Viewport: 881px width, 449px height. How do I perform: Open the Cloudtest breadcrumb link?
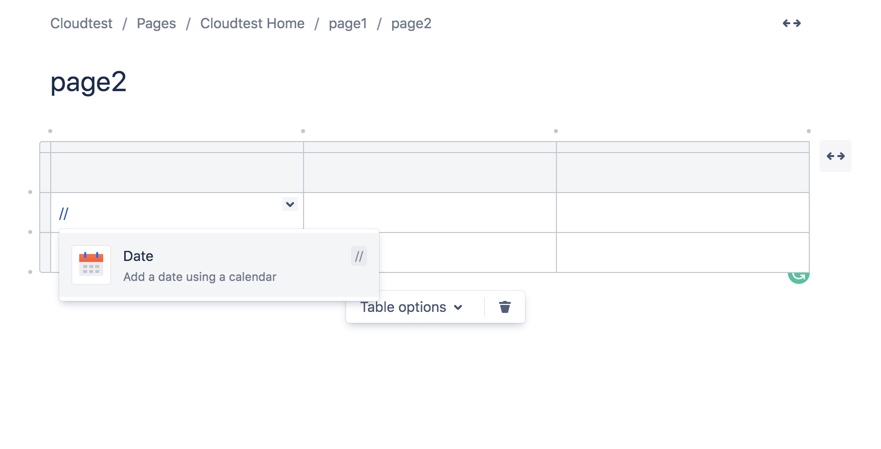pyautogui.click(x=81, y=23)
